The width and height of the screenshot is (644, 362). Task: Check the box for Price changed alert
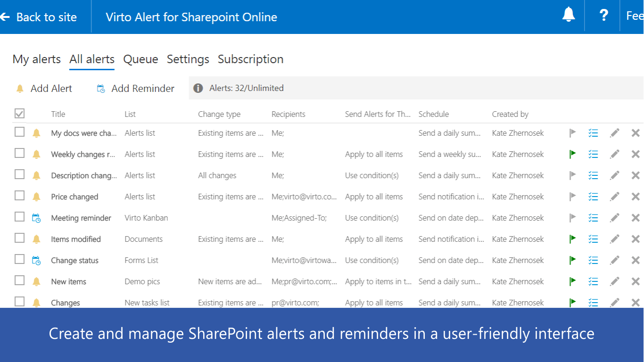tap(19, 196)
